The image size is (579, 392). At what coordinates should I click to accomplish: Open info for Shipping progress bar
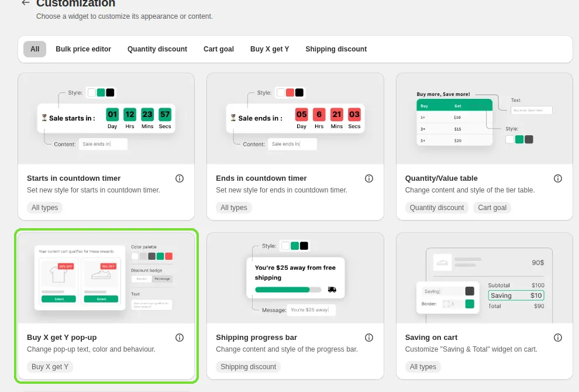[369, 338]
